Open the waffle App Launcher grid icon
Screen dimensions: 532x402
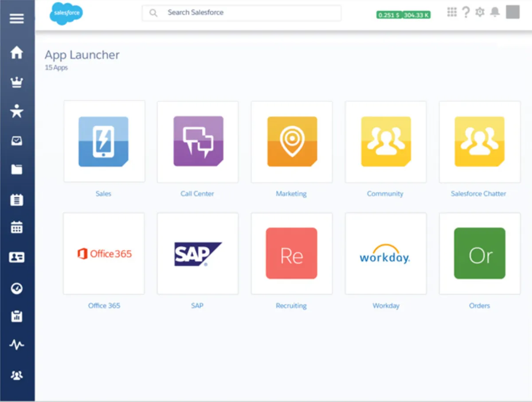pos(452,12)
